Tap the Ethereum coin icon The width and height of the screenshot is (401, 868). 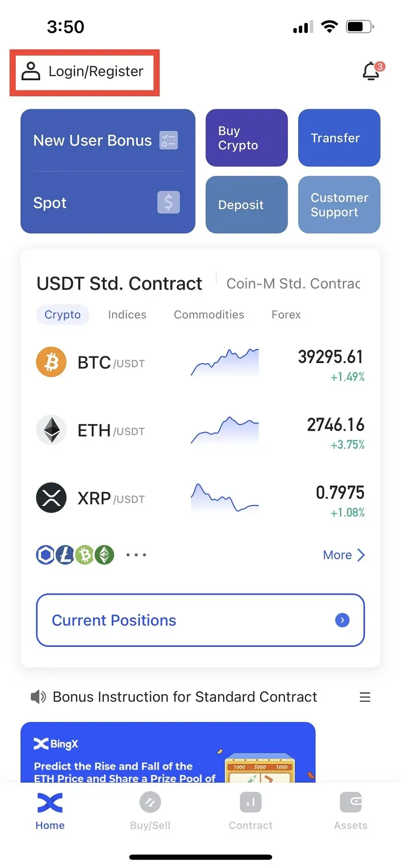click(51, 430)
